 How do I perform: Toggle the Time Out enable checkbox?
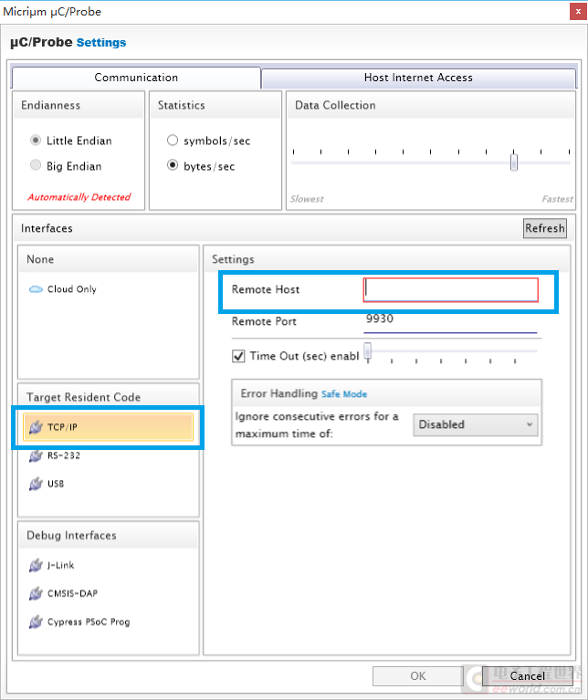coord(238,356)
